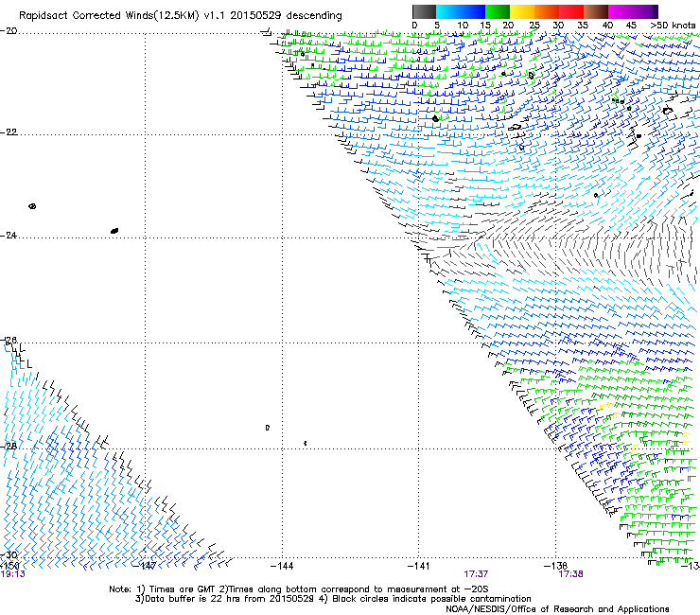
Task: Click the yellow 20-25 knots legend swatch
Action: click(522, 11)
